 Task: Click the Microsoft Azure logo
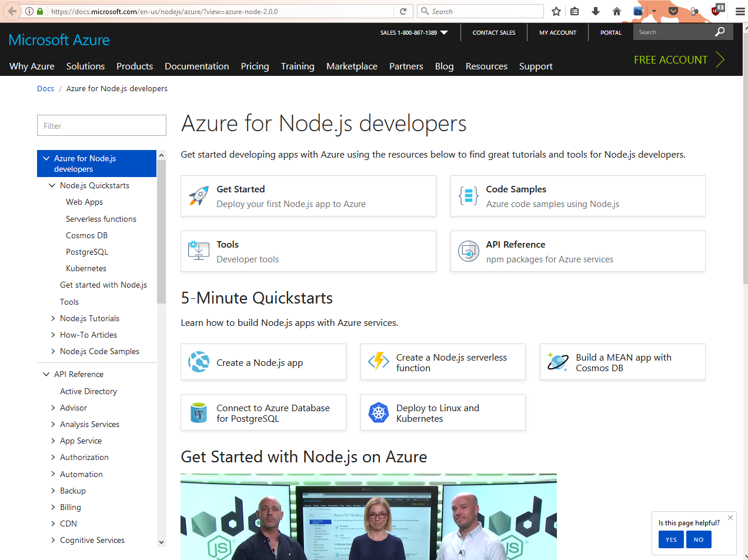[59, 40]
